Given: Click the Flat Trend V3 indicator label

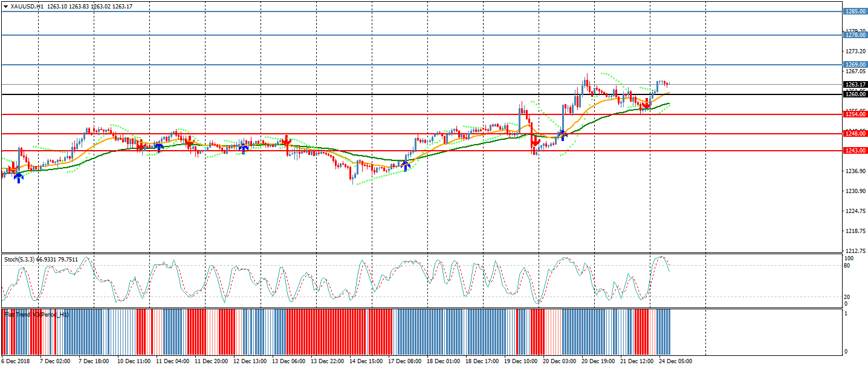Looking at the screenshot, I should pos(36,315).
